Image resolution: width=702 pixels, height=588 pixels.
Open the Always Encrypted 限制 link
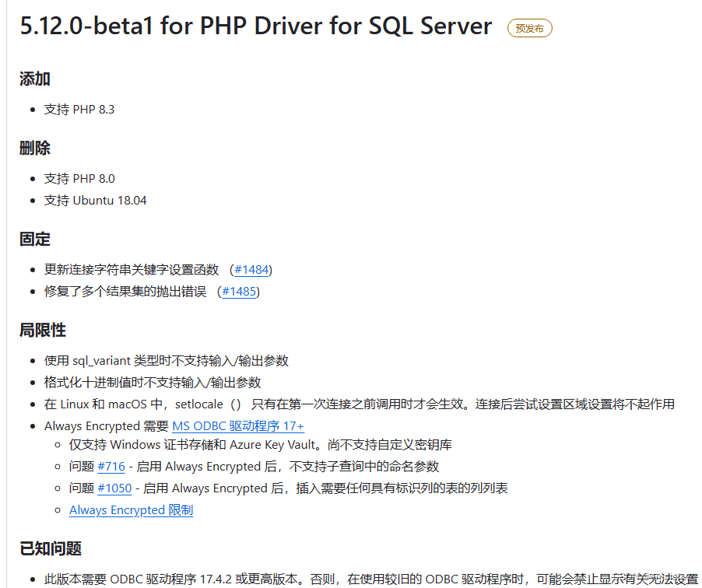pos(132,510)
